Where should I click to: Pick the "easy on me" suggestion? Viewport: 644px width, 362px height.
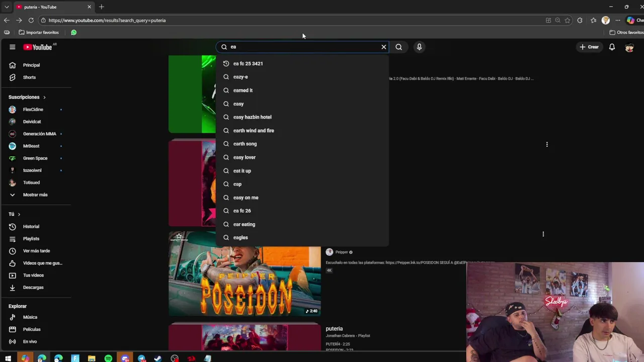302,198
